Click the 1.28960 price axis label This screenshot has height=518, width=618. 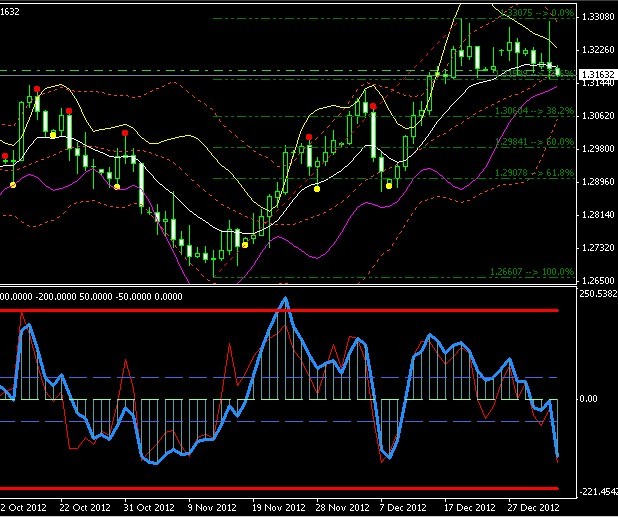tap(596, 182)
